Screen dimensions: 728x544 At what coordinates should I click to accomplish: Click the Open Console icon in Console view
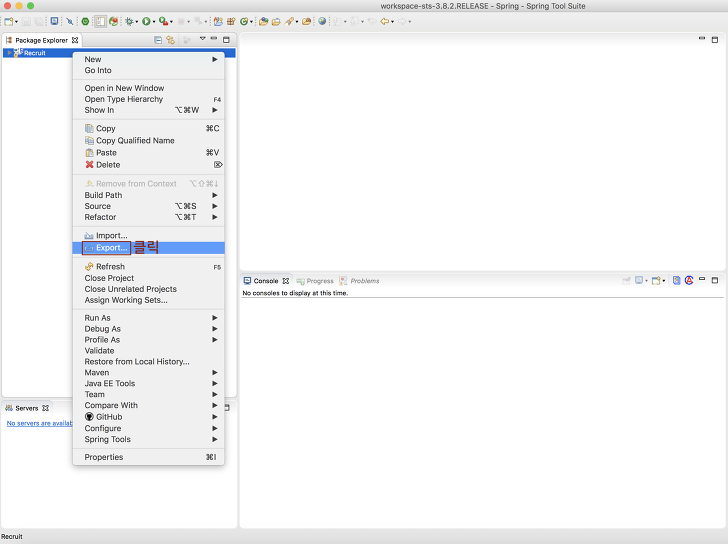coord(656,280)
